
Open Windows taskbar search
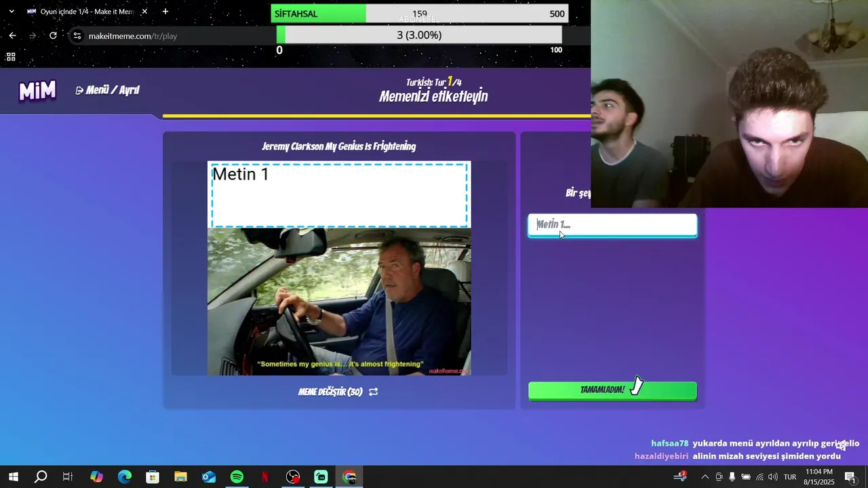tap(41, 477)
